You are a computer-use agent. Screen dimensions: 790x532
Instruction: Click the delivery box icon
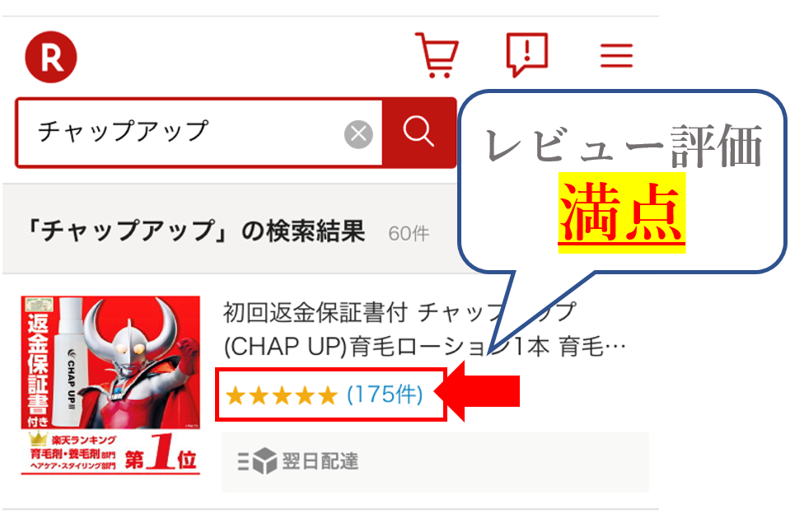click(258, 461)
